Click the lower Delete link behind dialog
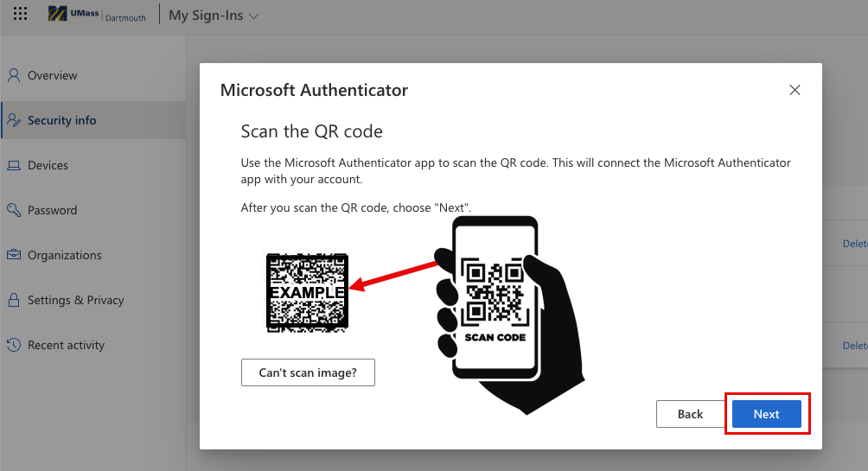The width and height of the screenshot is (868, 471). pyautogui.click(x=855, y=346)
